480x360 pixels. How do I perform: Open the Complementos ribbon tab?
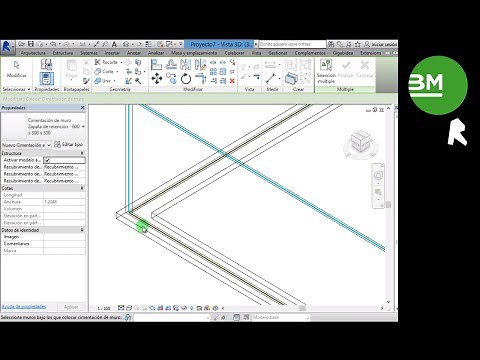pos(310,53)
